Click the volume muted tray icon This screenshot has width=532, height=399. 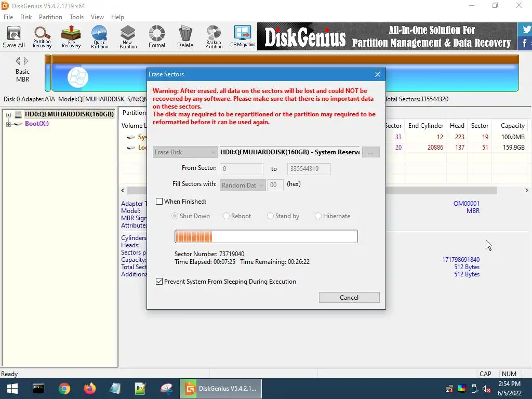pos(486,389)
